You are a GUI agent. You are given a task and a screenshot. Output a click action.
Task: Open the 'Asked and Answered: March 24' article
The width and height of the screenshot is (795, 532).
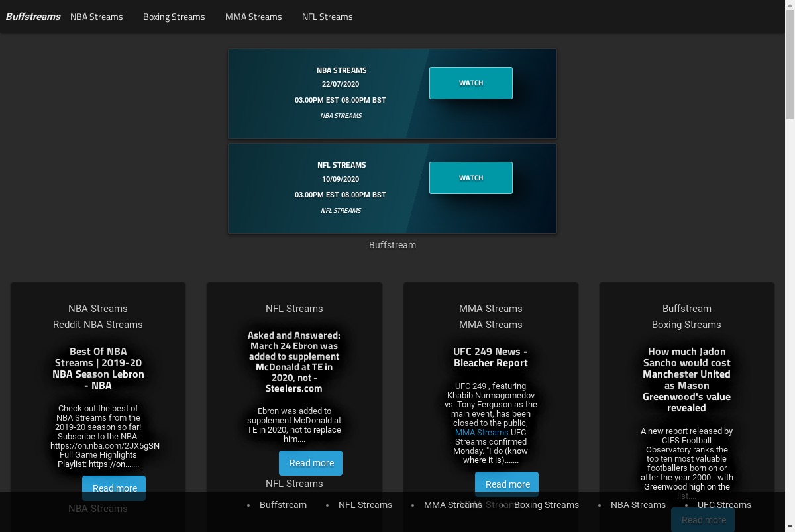click(x=294, y=362)
